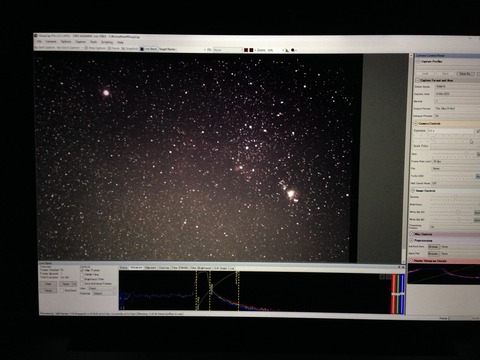Open the Output Format dropdown

click(x=457, y=109)
